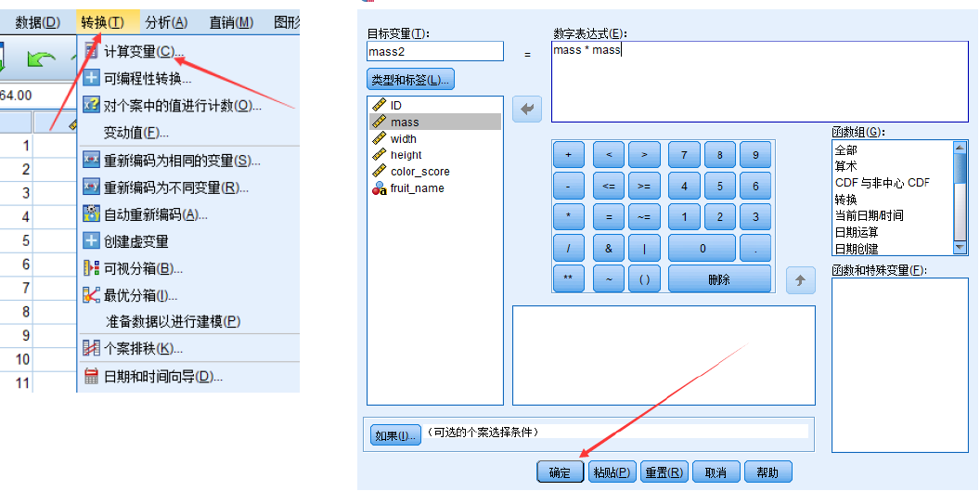The height and width of the screenshot is (491, 980).
Task: Click the 确定 button
Action: pos(560,472)
